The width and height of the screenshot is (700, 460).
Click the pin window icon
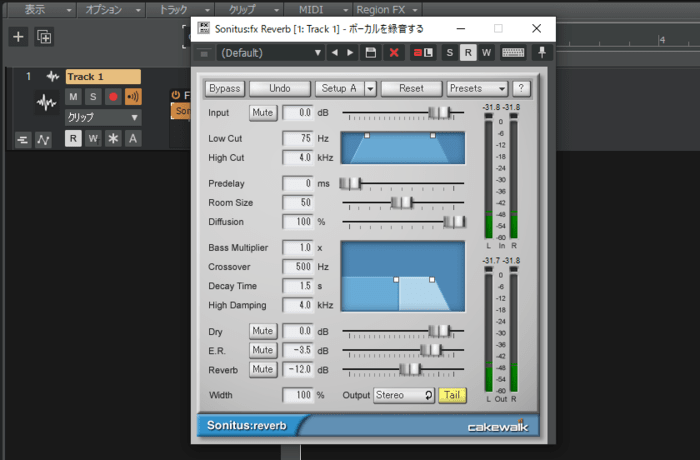pos(542,53)
